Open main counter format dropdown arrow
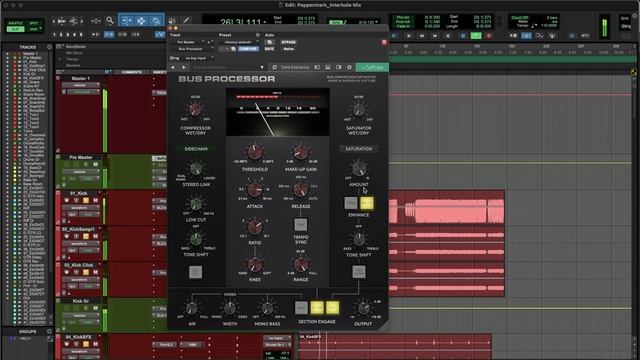This screenshot has height=360, width=640. (264, 22)
